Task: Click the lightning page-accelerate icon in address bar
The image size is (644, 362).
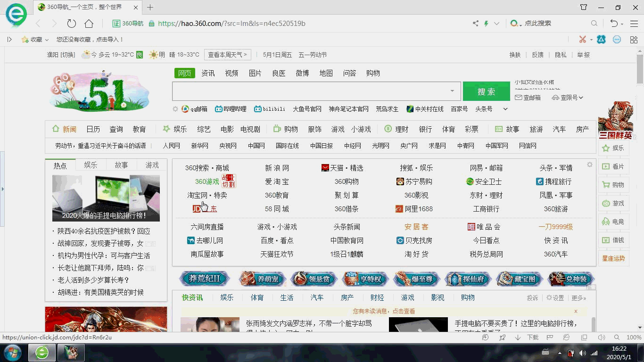Action: [486, 23]
